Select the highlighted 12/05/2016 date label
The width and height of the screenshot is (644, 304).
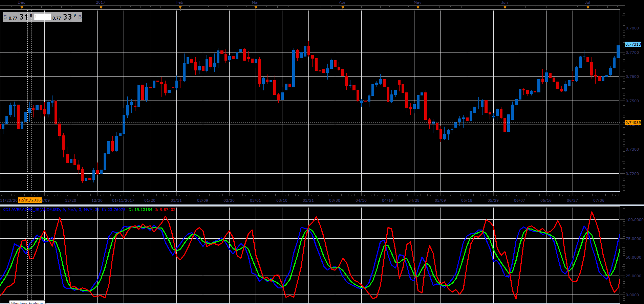tap(30, 200)
